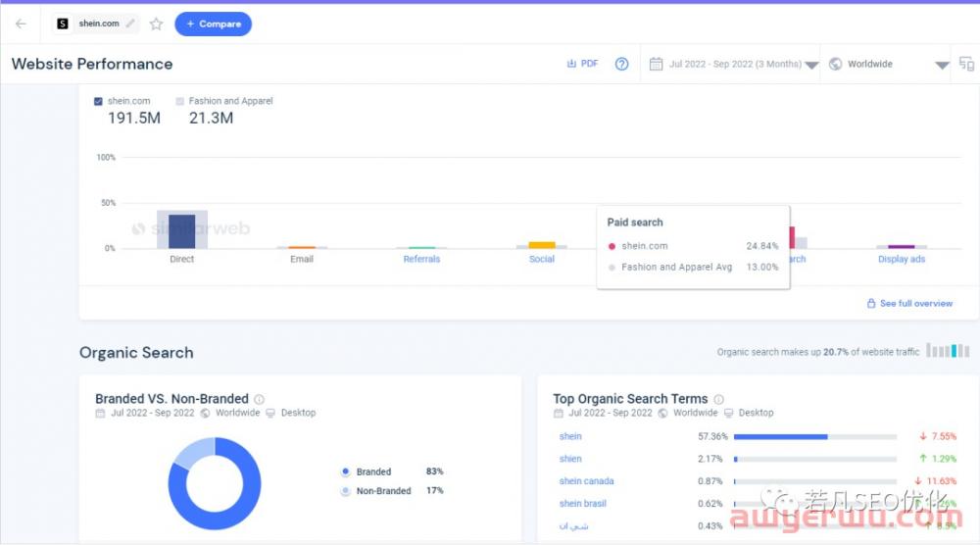Screen dimensions: 980x545
Task: Click the 1.29% increase change for shien
Action: click(x=938, y=459)
